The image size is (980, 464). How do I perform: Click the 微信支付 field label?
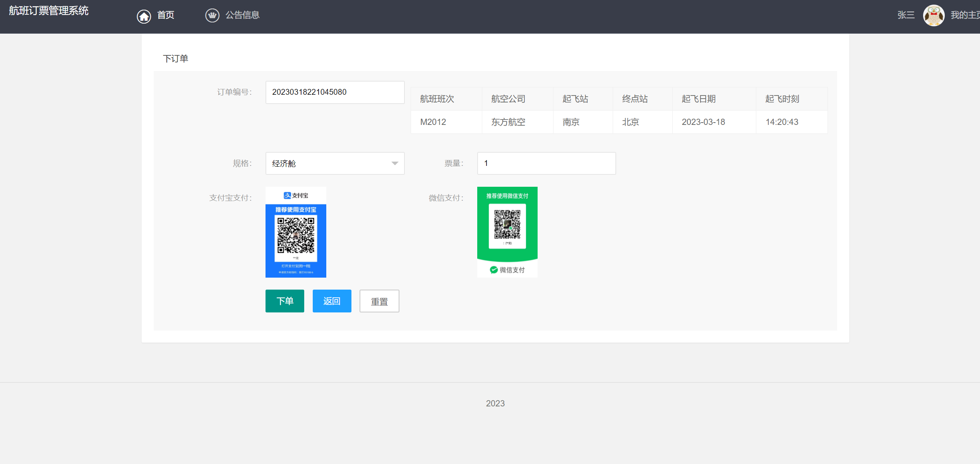446,198
